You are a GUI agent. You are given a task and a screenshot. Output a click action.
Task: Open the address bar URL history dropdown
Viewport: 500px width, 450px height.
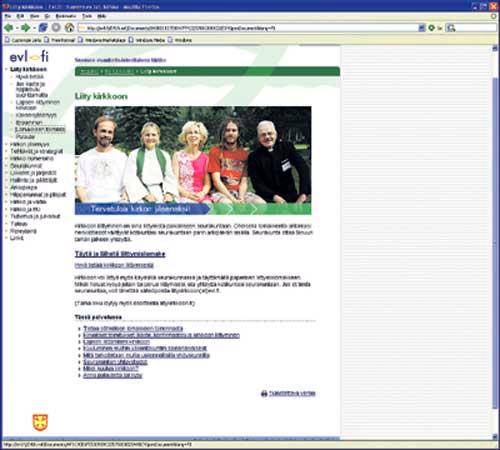pyautogui.click(x=422, y=28)
